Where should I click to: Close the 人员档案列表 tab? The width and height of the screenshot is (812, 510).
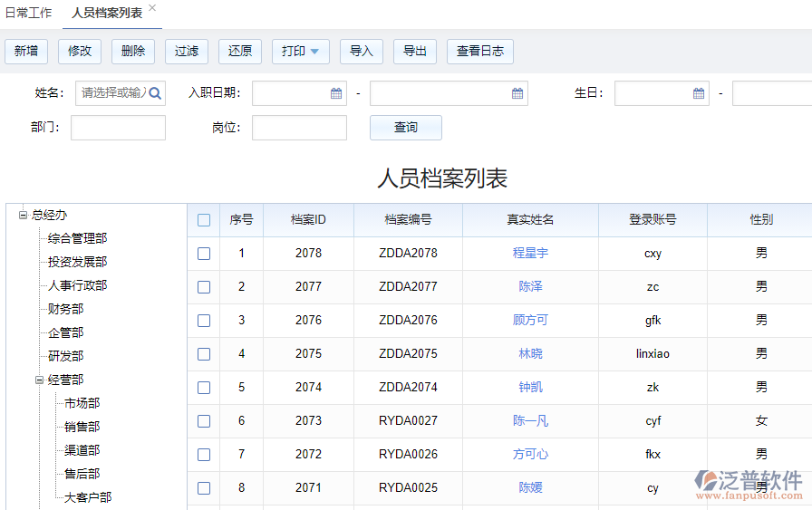(x=152, y=8)
